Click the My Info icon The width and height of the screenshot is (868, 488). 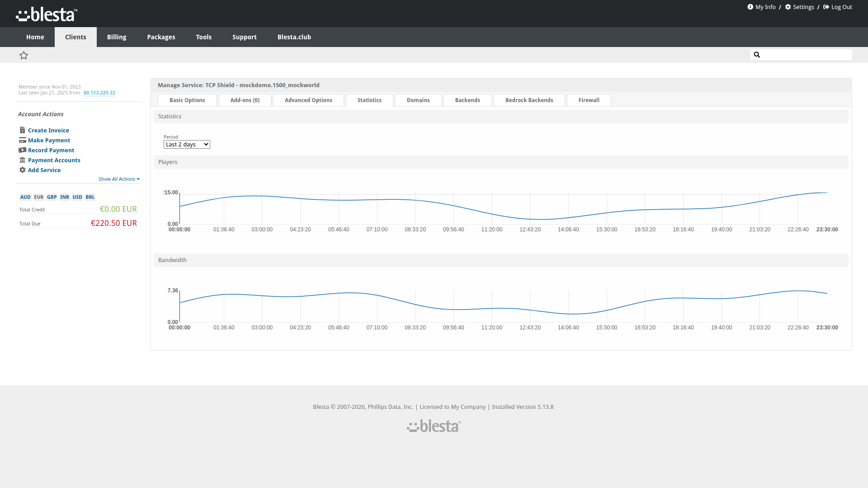750,7
